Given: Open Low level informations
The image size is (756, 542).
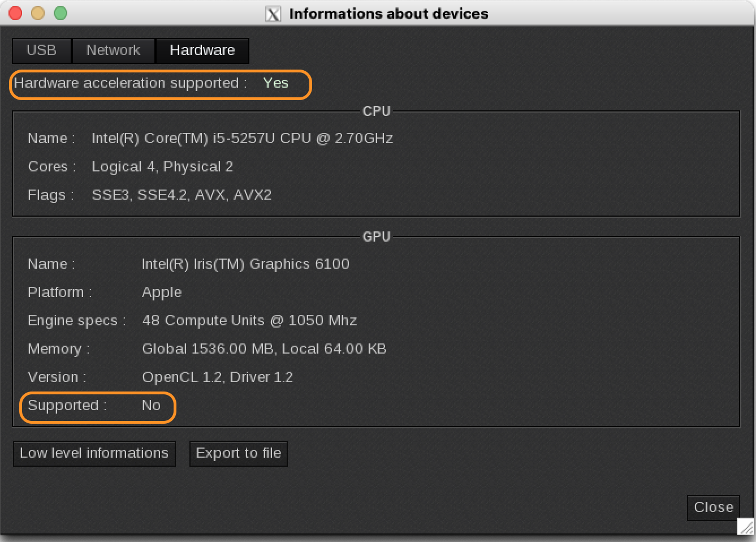Looking at the screenshot, I should [x=94, y=453].
